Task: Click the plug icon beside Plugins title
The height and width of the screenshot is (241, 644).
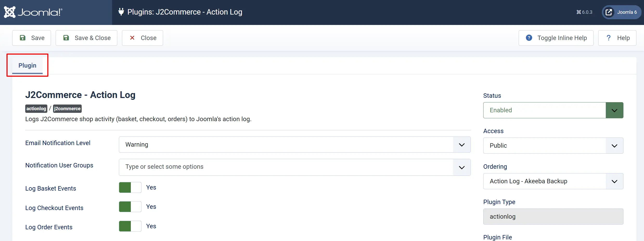Action: pyautogui.click(x=121, y=12)
